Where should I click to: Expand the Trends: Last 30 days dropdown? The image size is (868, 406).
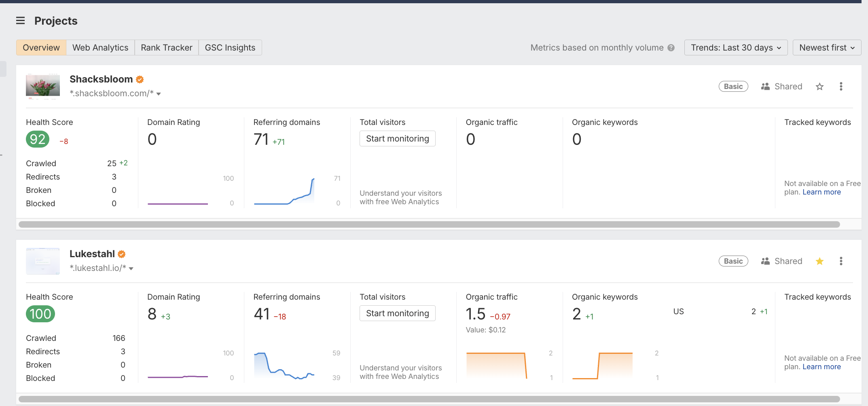(x=736, y=48)
